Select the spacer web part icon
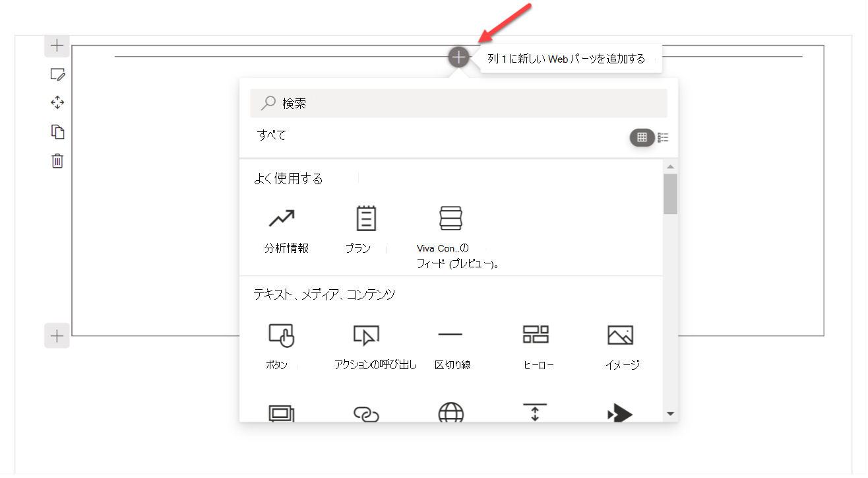This screenshot has height=478, width=868. click(535, 413)
